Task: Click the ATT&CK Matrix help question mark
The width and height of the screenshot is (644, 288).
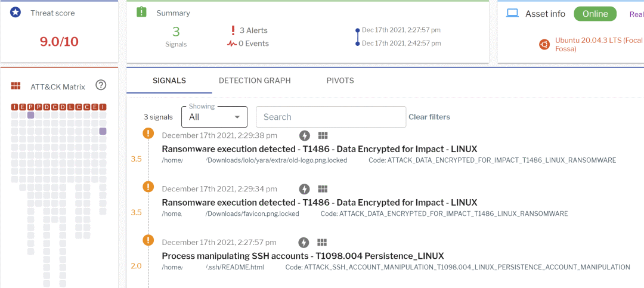Action: [101, 85]
